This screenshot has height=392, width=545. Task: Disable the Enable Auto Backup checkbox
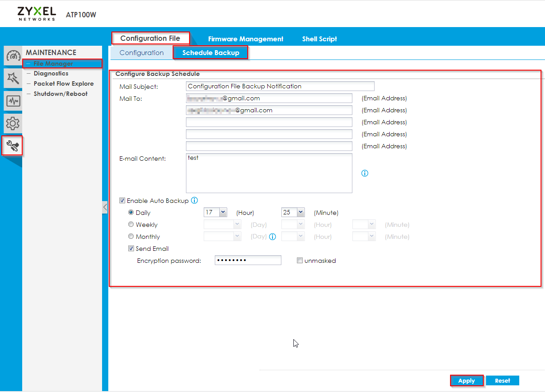tap(122, 201)
